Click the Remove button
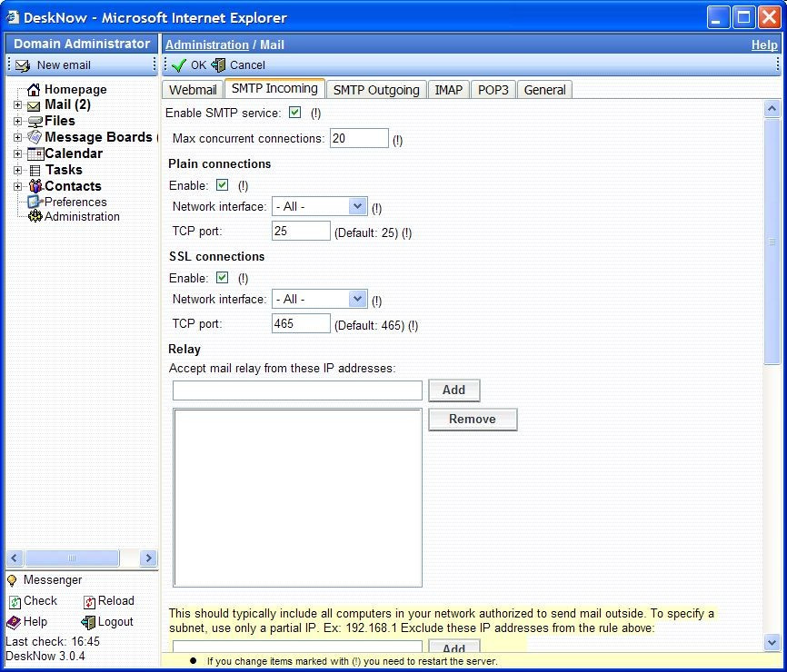This screenshot has height=672, width=787. coord(473,420)
